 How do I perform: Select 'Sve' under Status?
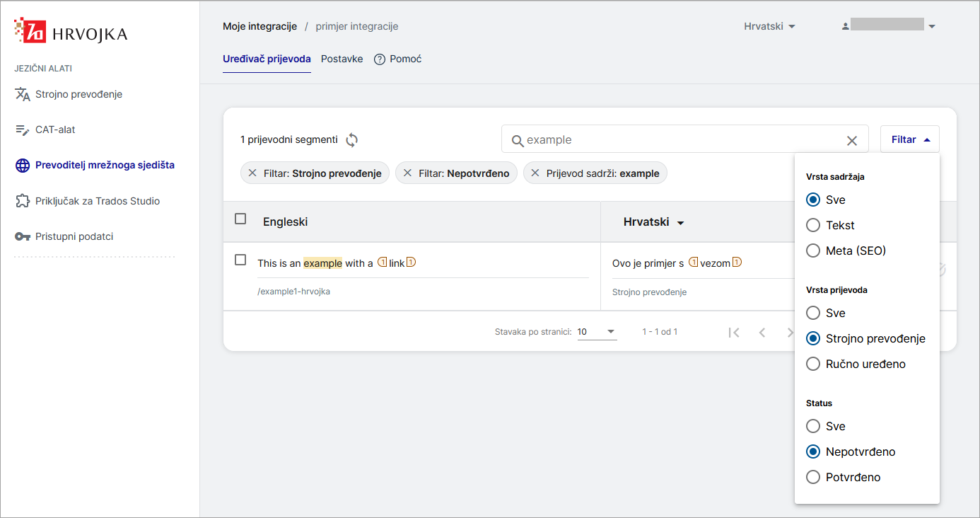pyautogui.click(x=813, y=426)
